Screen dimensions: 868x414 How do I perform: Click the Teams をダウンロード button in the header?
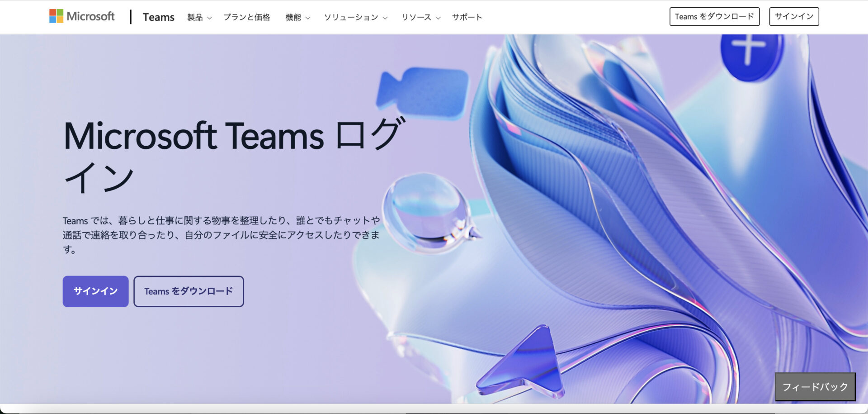pyautogui.click(x=714, y=16)
